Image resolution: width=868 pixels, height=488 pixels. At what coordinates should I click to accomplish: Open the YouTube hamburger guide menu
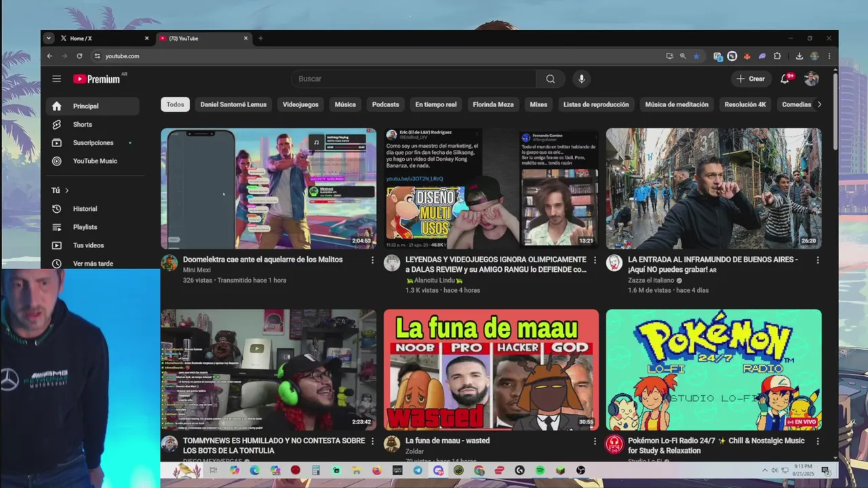[x=56, y=79]
